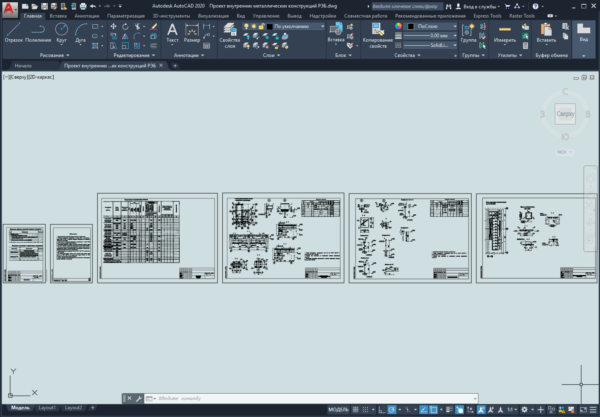The height and width of the screenshot is (417, 600).
Task: Select the Круг circle tool
Action: (61, 33)
